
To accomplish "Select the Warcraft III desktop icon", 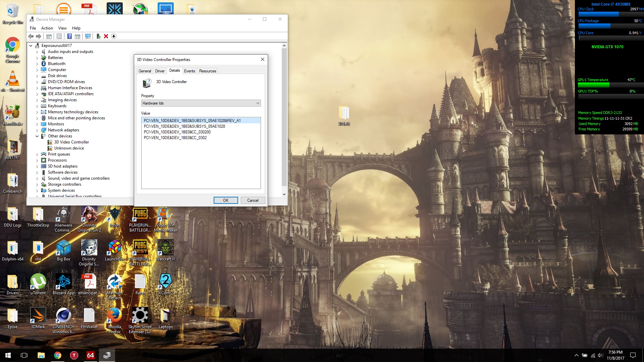I will tap(165, 251).
